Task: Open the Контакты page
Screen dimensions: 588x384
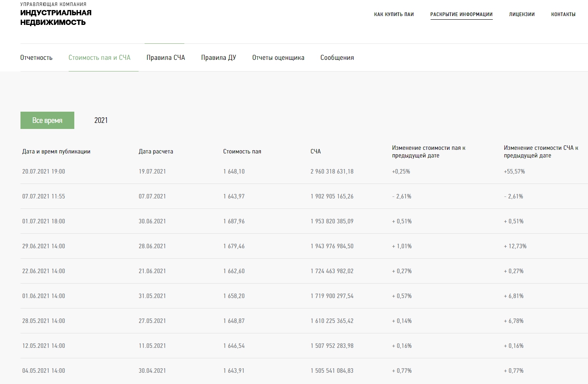Action: click(x=563, y=14)
